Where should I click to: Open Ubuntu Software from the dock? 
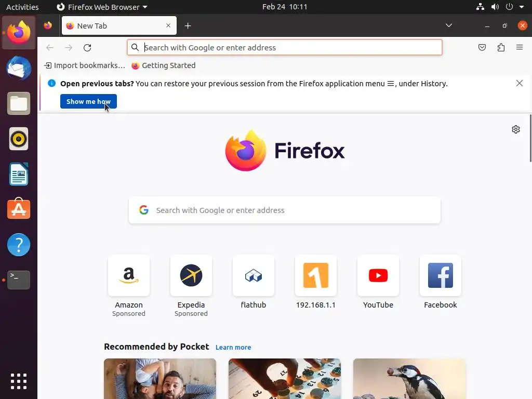pos(19,209)
